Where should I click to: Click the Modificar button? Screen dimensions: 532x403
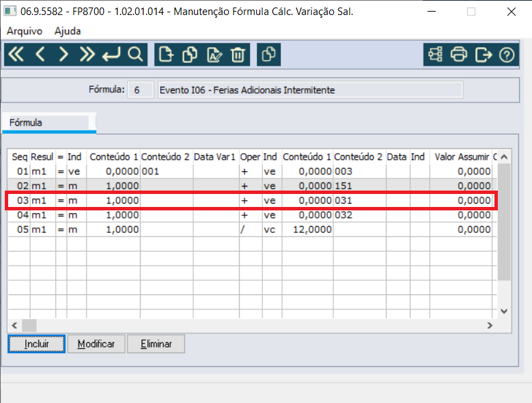click(96, 344)
